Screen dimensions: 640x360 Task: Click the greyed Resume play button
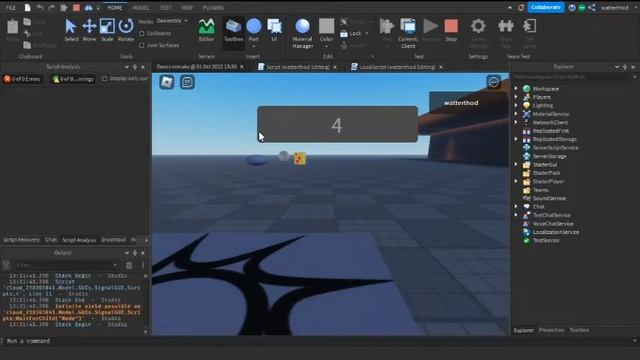(430, 30)
